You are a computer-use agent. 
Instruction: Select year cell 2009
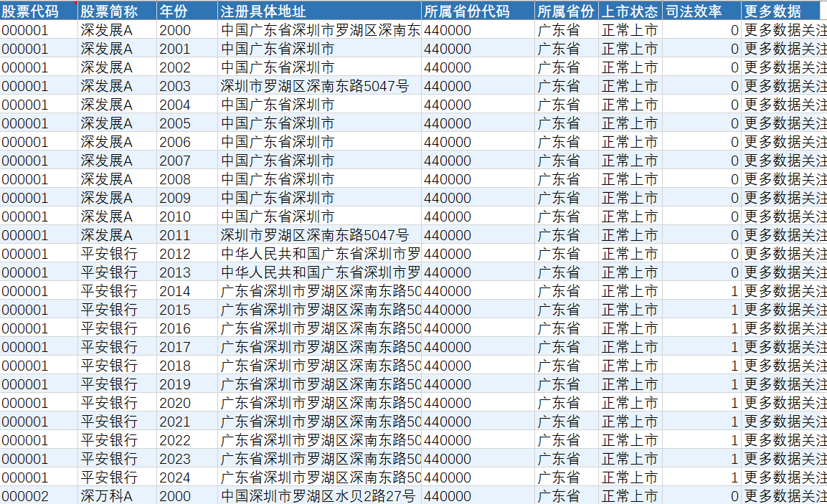pos(186,198)
